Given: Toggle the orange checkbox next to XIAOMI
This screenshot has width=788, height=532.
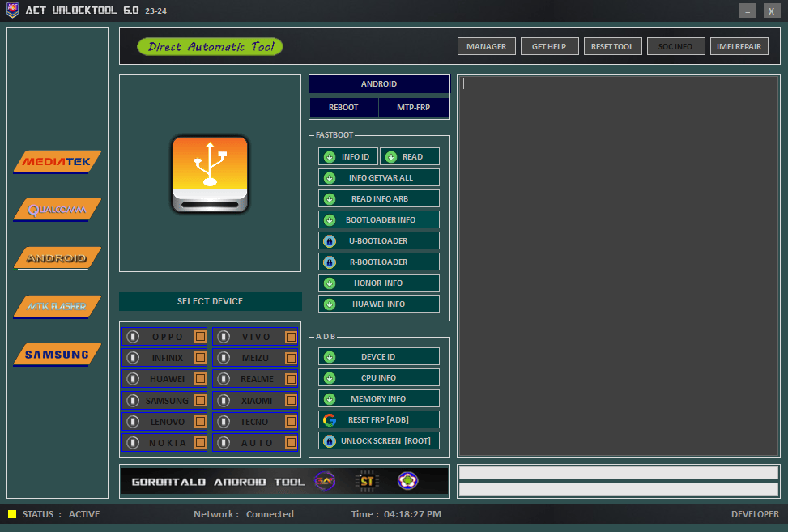Looking at the screenshot, I should point(292,400).
